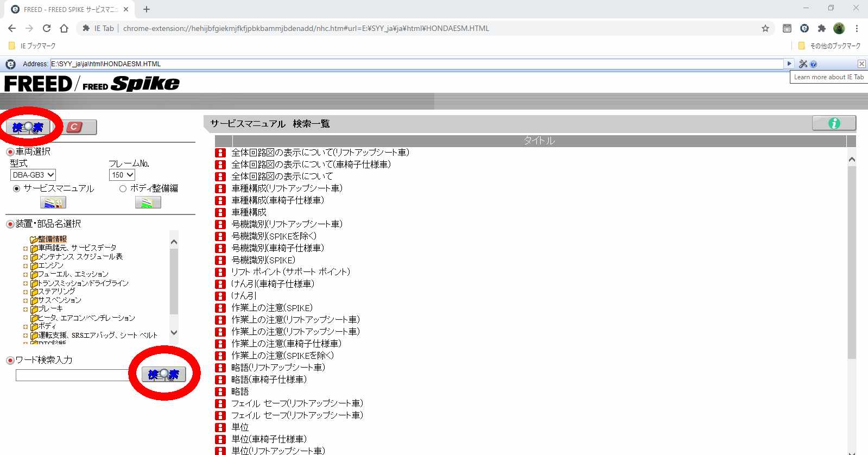This screenshot has width=868, height=455.
Task: Click IE Tab blue help icon
Action: 813,64
